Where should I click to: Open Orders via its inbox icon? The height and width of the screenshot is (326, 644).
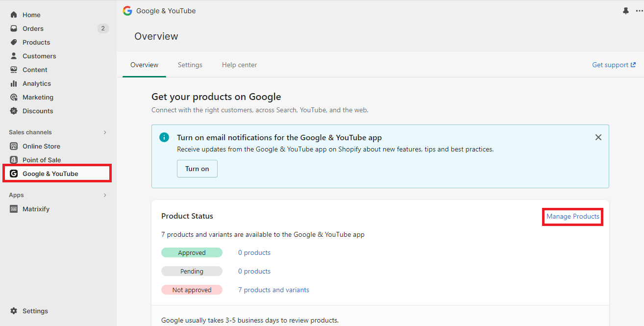(14, 28)
